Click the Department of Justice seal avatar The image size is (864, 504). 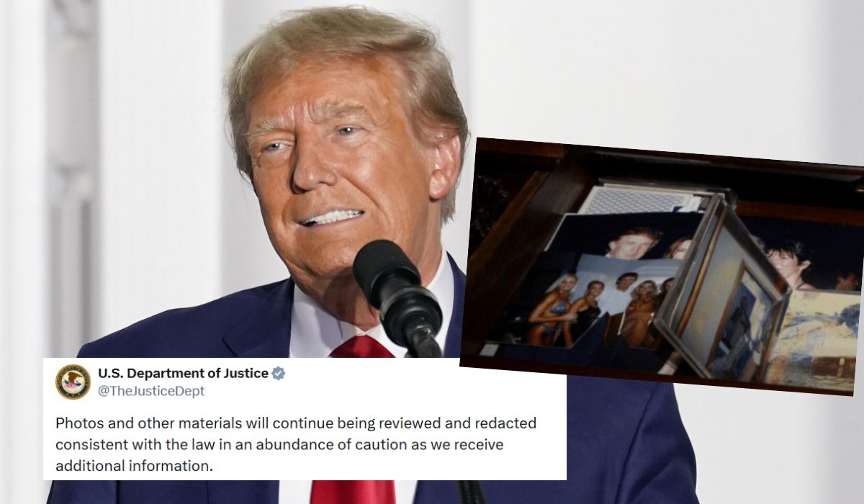tap(73, 382)
